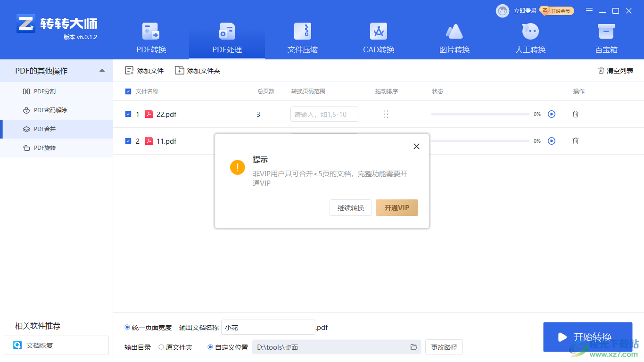Open the 图片转换 tab
644x362 pixels.
click(454, 39)
